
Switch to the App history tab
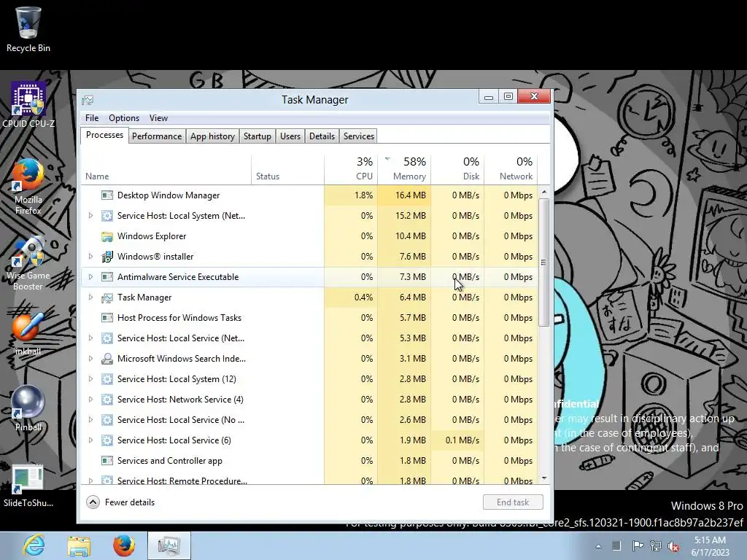click(212, 136)
